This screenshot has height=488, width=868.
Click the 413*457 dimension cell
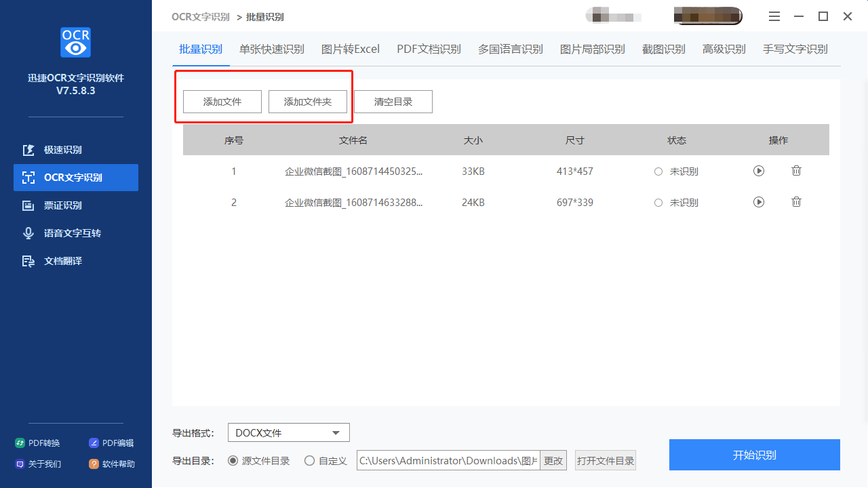coord(575,172)
